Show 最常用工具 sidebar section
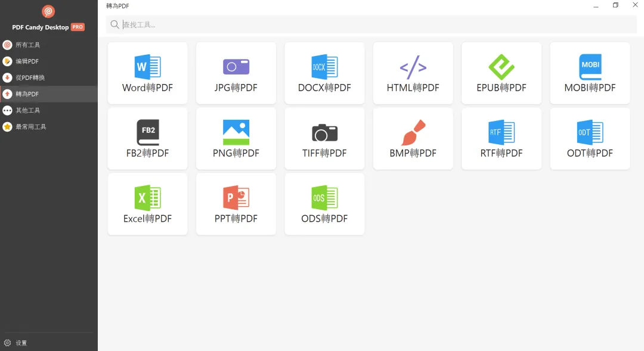 click(x=49, y=127)
